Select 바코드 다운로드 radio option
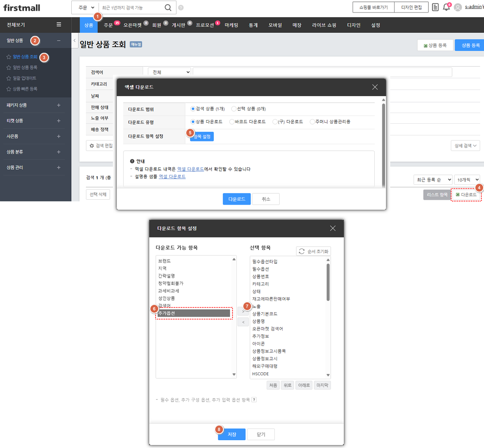484x448 pixels. pyautogui.click(x=232, y=122)
